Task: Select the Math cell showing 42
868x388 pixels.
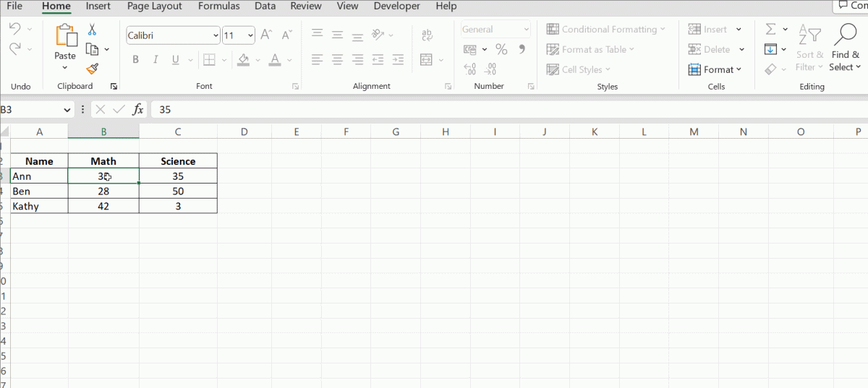Action: 103,206
